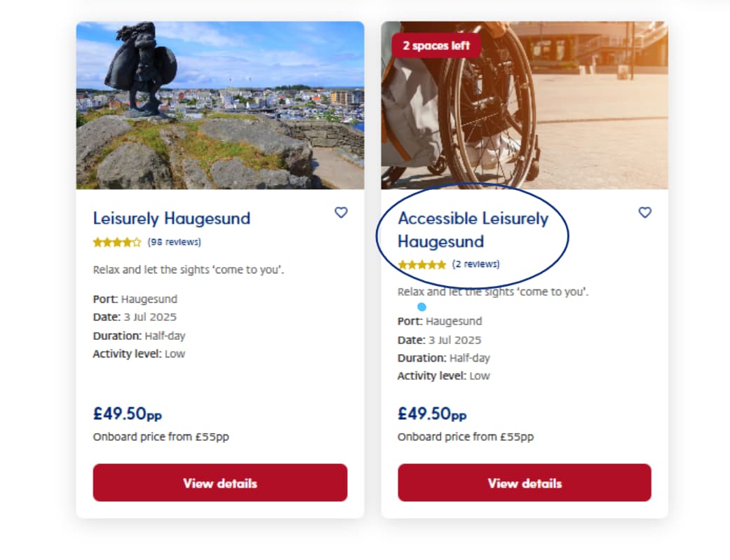Open Leisurely Haugesund star rating
730x560 pixels.
click(117, 242)
